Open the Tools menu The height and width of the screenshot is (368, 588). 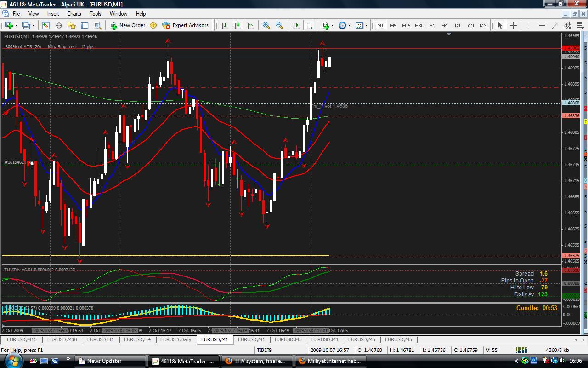click(x=96, y=14)
